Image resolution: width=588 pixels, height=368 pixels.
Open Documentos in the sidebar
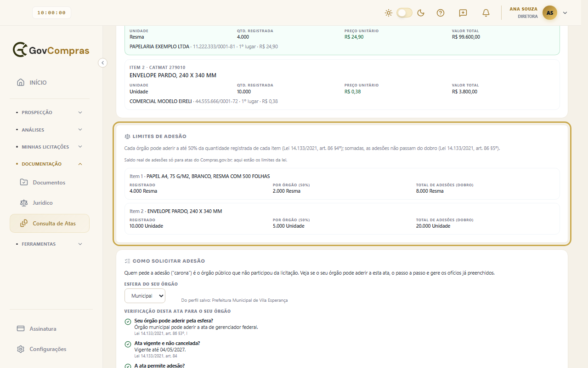(50, 182)
